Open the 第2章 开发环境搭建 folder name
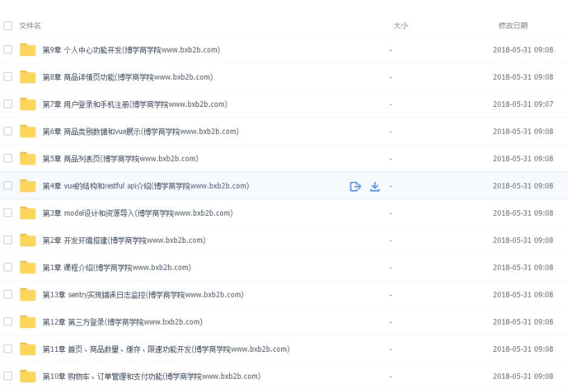 click(124, 240)
